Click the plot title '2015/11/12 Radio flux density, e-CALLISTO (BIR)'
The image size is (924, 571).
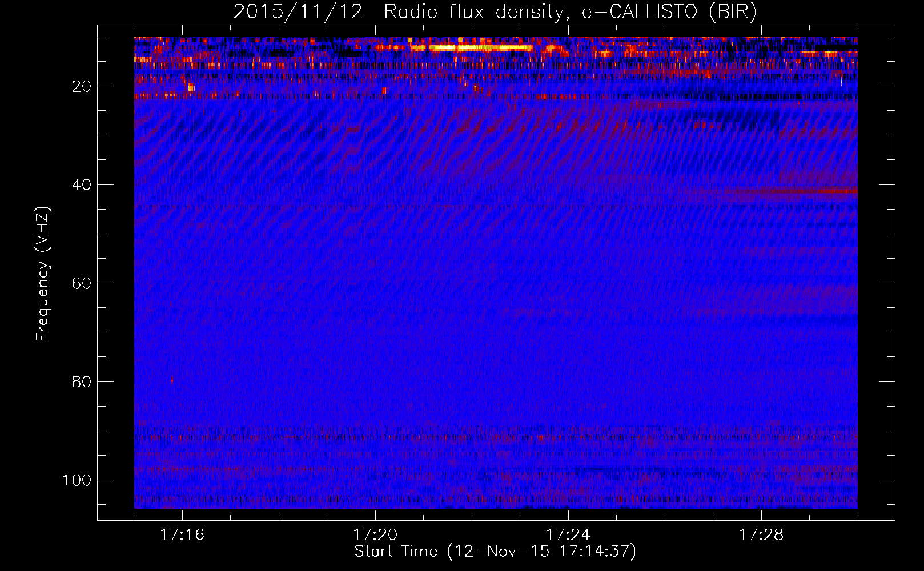495,12
